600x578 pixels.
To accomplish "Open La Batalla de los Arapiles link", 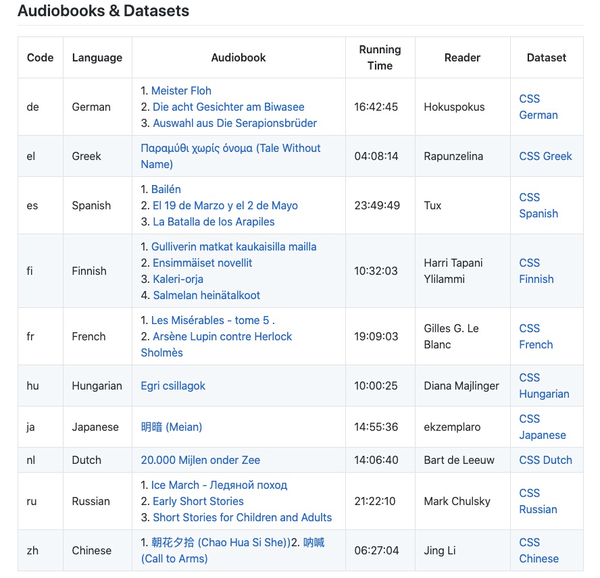I will point(213,222).
